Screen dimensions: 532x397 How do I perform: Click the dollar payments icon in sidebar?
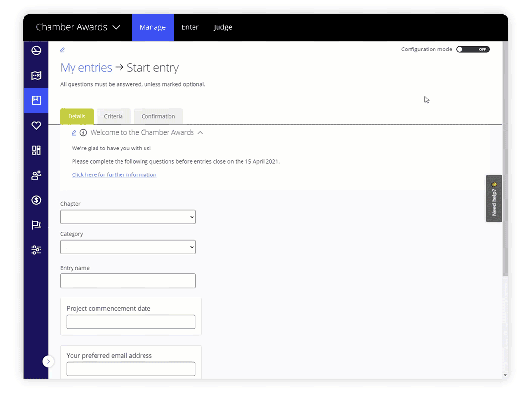click(36, 200)
